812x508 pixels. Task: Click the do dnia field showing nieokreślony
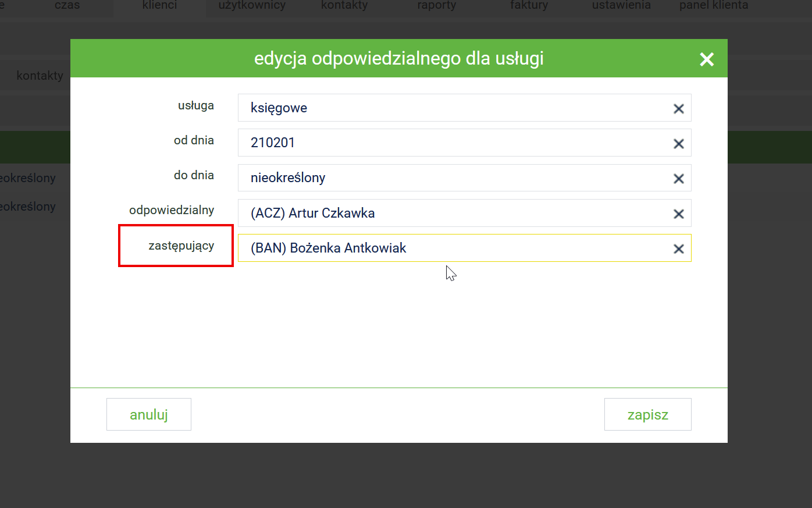(x=454, y=178)
